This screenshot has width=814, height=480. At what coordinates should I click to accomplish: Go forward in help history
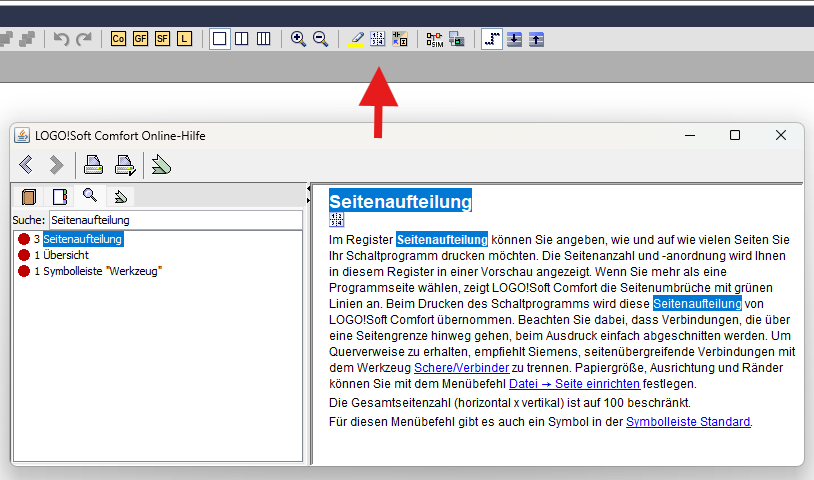(x=56, y=165)
